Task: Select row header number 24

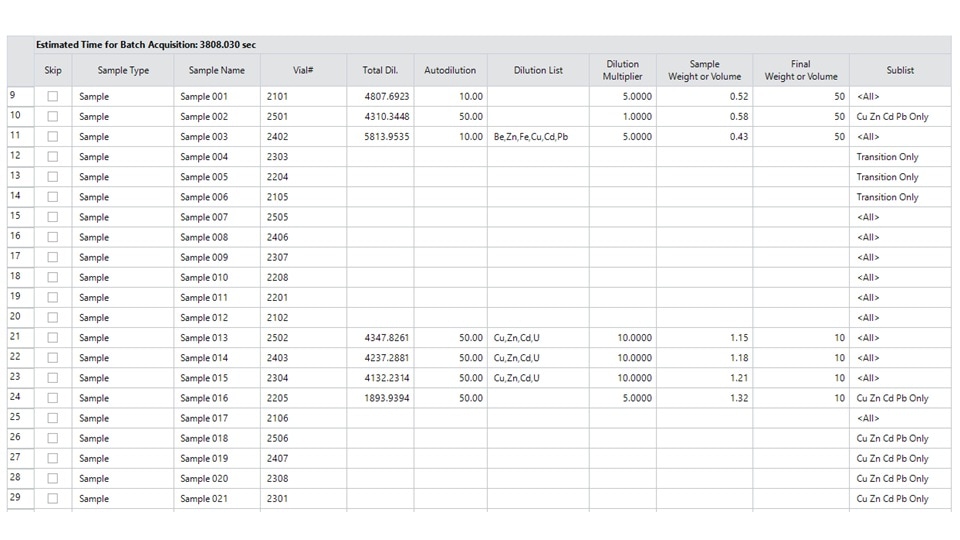Action: (20, 398)
